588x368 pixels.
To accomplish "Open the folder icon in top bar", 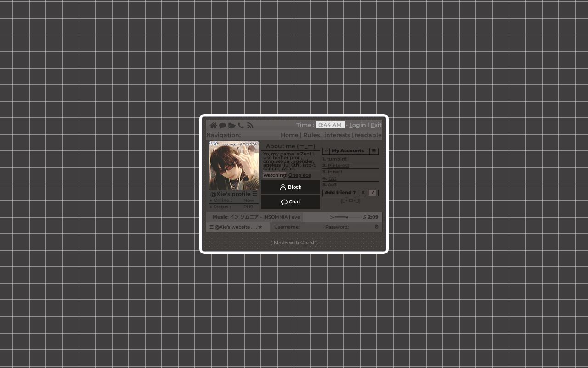I will (232, 125).
